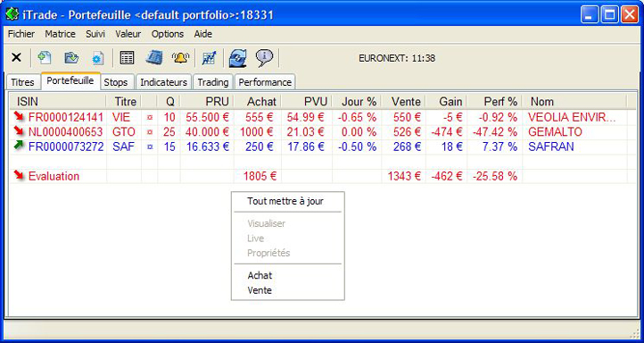Choose Vente from the context menu
This screenshot has height=343, width=644.
coord(260,290)
